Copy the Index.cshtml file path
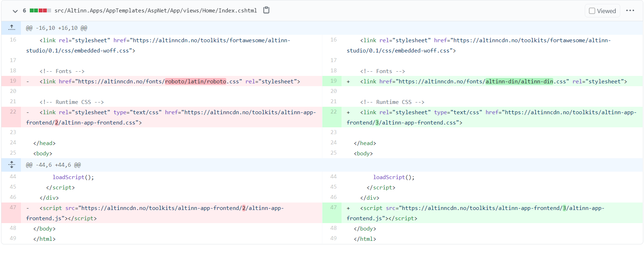The width and height of the screenshot is (644, 266). click(266, 10)
